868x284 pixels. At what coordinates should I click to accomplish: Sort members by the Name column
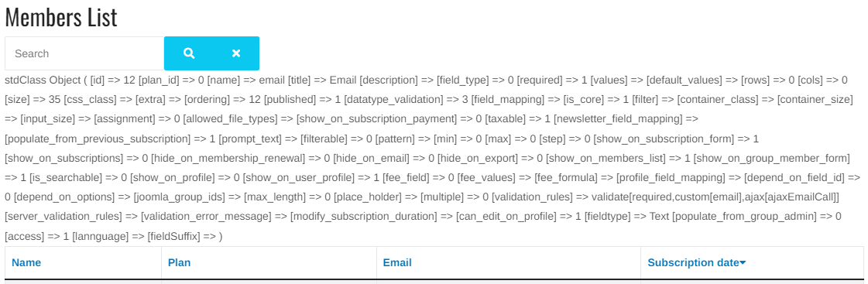pos(26,262)
